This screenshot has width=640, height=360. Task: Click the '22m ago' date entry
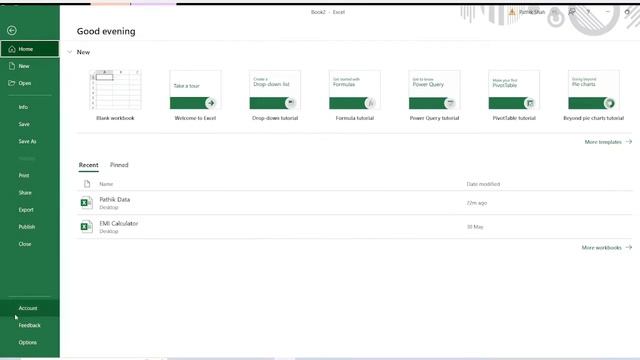point(477,203)
